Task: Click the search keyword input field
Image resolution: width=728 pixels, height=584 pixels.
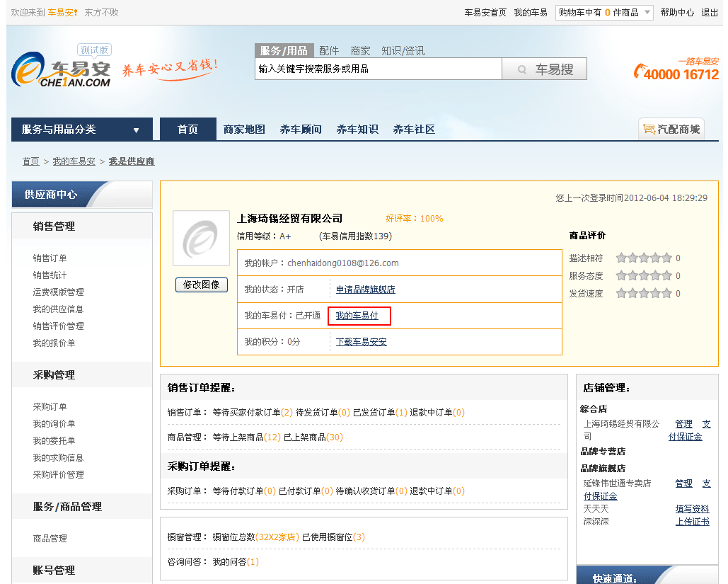Action: click(379, 69)
